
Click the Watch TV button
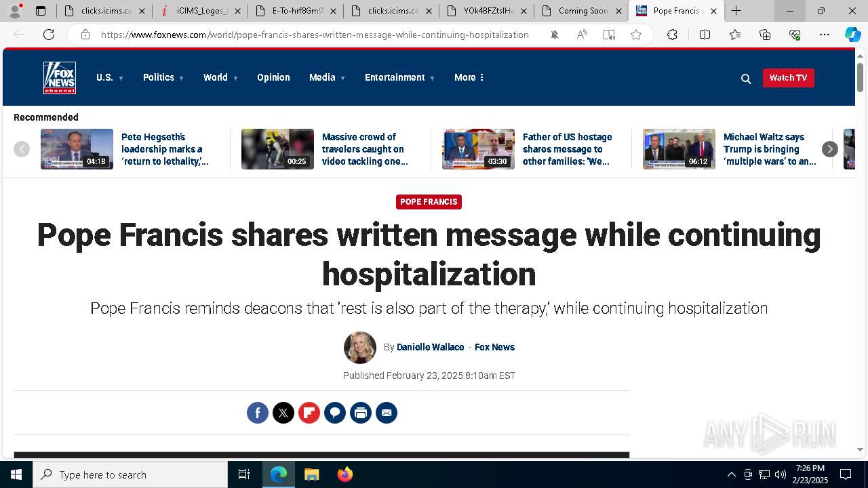(788, 78)
